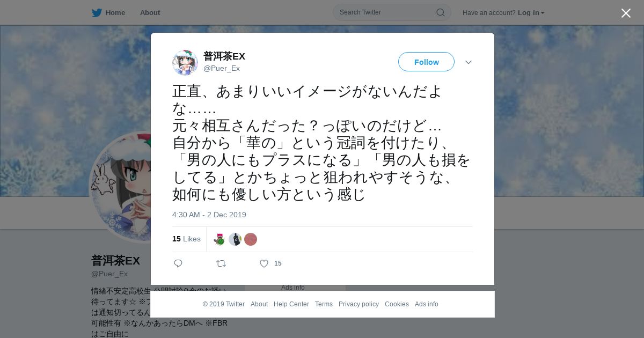The image size is (644, 338).
Task: Open 普洱茶EX avatar in tweet header
Action: pos(185,63)
